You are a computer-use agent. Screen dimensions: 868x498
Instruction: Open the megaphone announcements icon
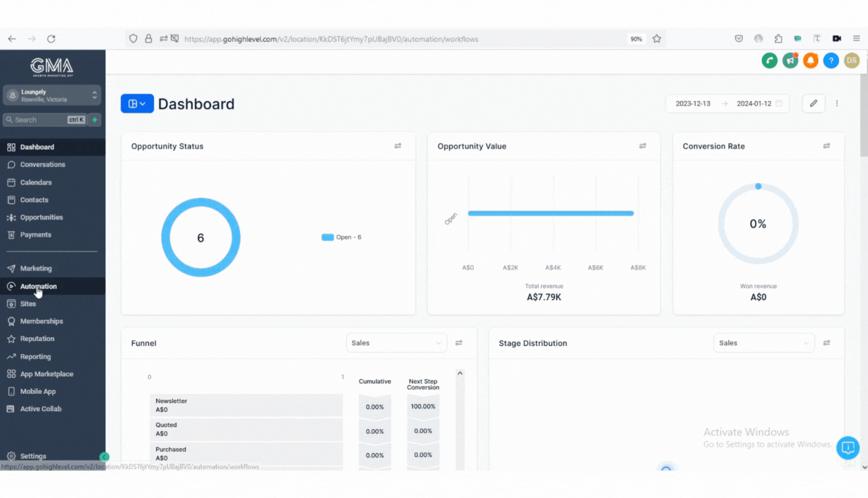click(x=790, y=61)
